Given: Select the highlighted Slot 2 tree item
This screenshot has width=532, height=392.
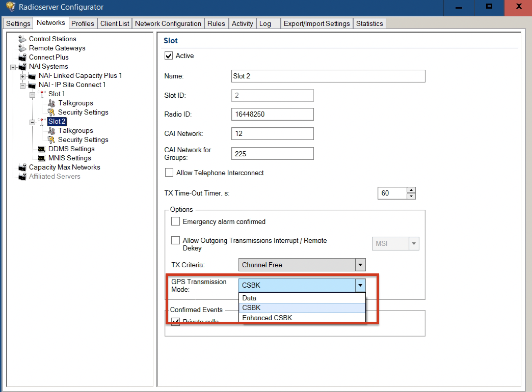Looking at the screenshot, I should click(57, 121).
